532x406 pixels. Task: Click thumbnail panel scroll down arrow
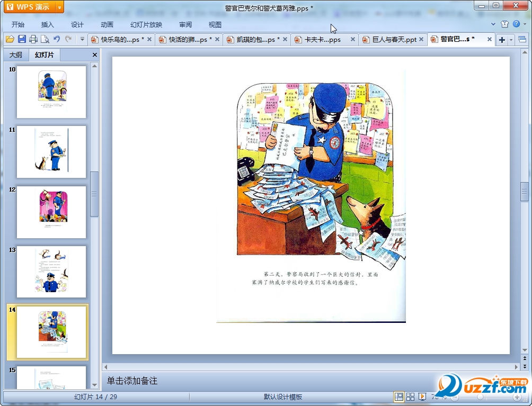(95, 385)
